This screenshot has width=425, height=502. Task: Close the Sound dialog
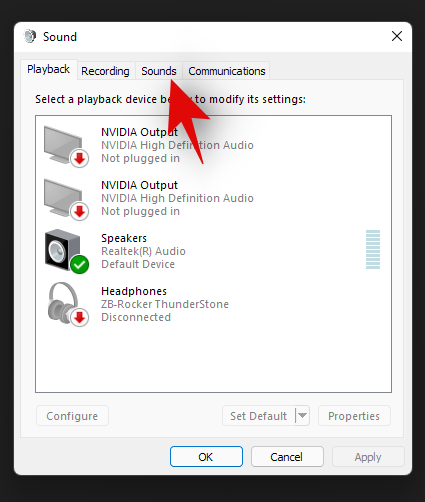coord(397,36)
